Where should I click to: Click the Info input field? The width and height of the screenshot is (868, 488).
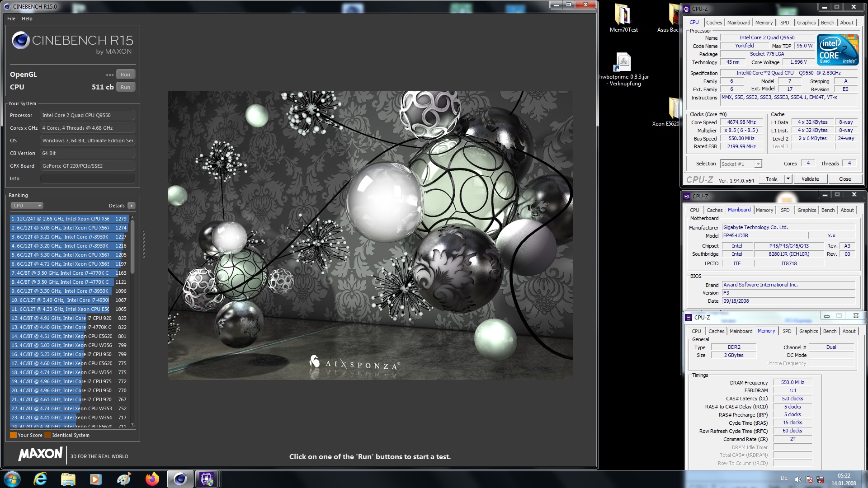88,178
